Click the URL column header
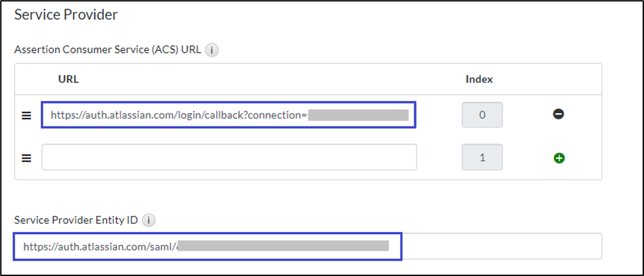The image size is (644, 276). tap(68, 79)
